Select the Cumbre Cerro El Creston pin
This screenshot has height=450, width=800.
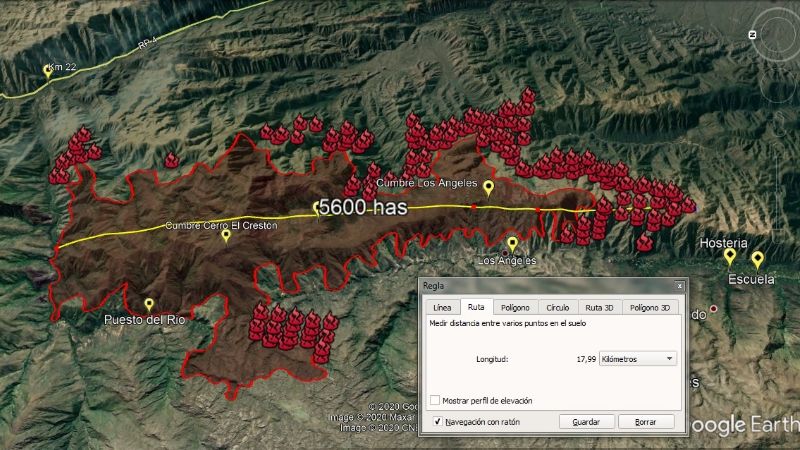225,236
